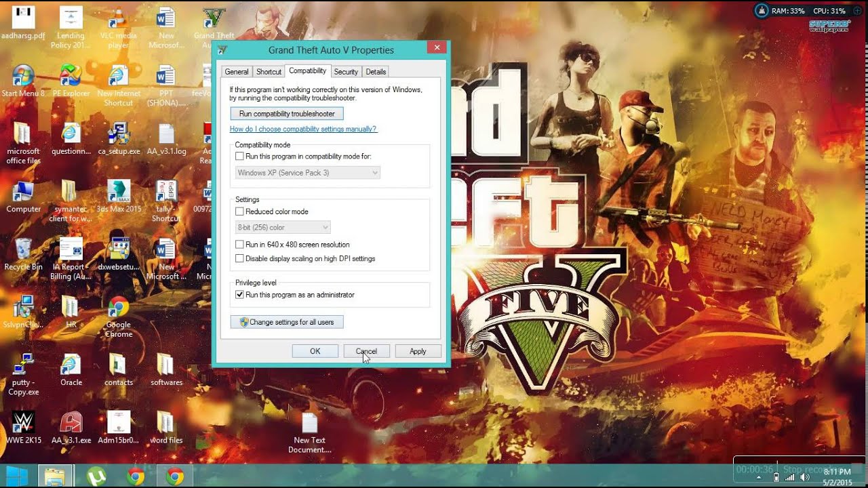The height and width of the screenshot is (488, 868).
Task: Open the Computer desktop icon
Action: pyautogui.click(x=24, y=197)
